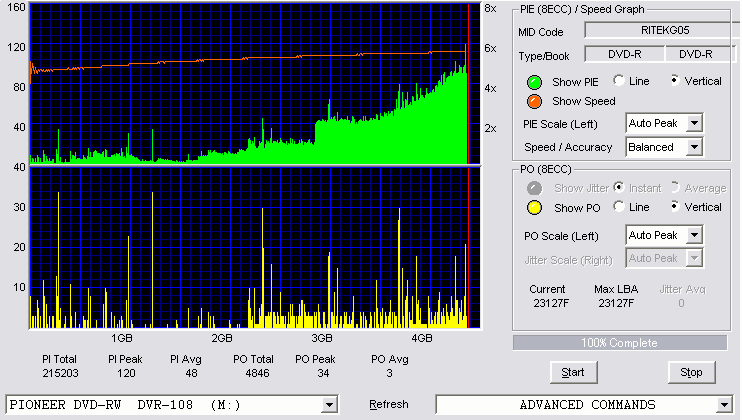Select Vertical mode for PIE graph
This screenshot has height=420, width=742.
click(x=674, y=80)
